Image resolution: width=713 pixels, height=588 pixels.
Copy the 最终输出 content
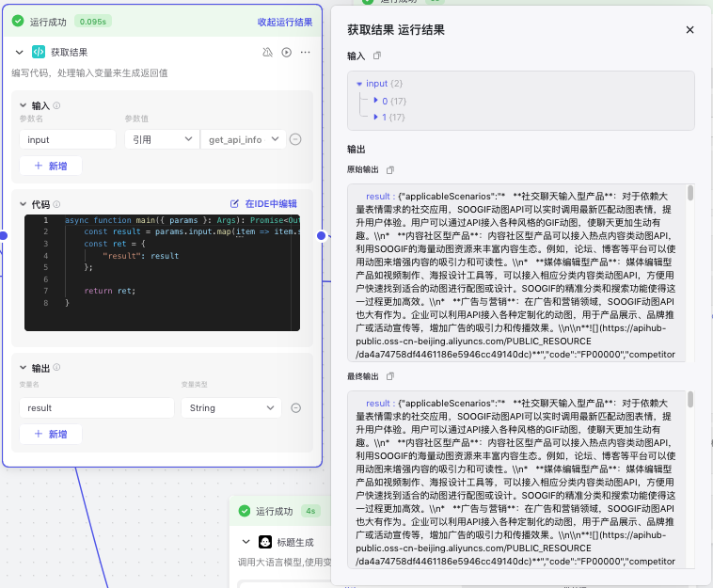click(391, 376)
